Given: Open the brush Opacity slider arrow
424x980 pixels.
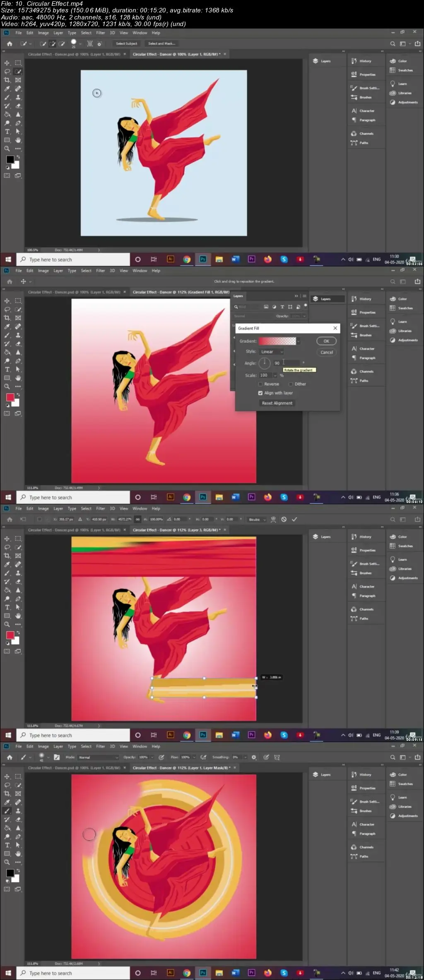Looking at the screenshot, I should (x=152, y=757).
